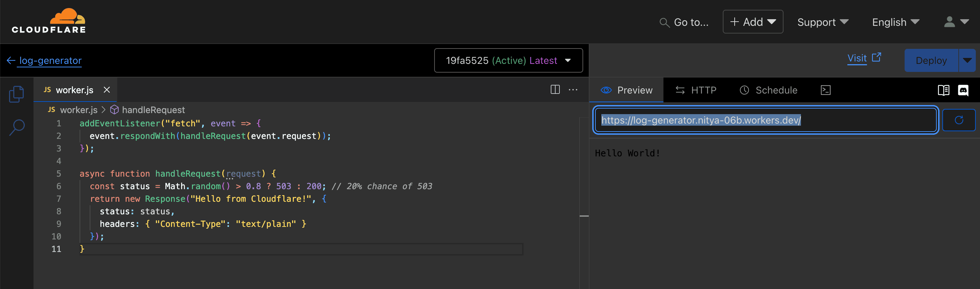The height and width of the screenshot is (289, 980).
Task: Switch to the HTTP tab
Action: pos(696,90)
